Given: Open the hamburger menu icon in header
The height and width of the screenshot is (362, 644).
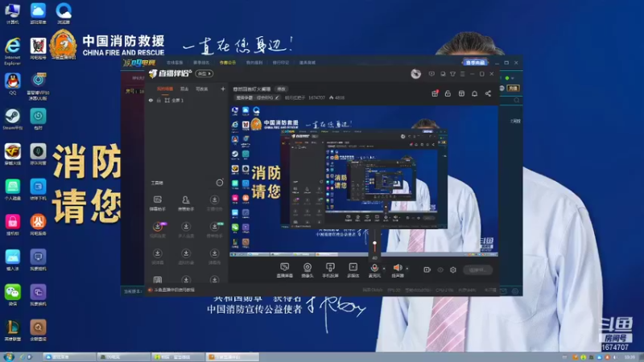Looking at the screenshot, I should [x=462, y=74].
